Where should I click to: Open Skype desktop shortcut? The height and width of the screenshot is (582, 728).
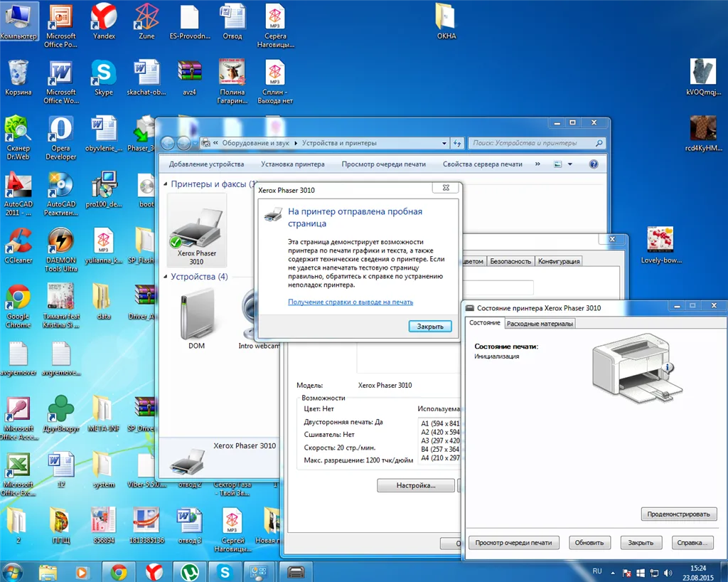(104, 78)
